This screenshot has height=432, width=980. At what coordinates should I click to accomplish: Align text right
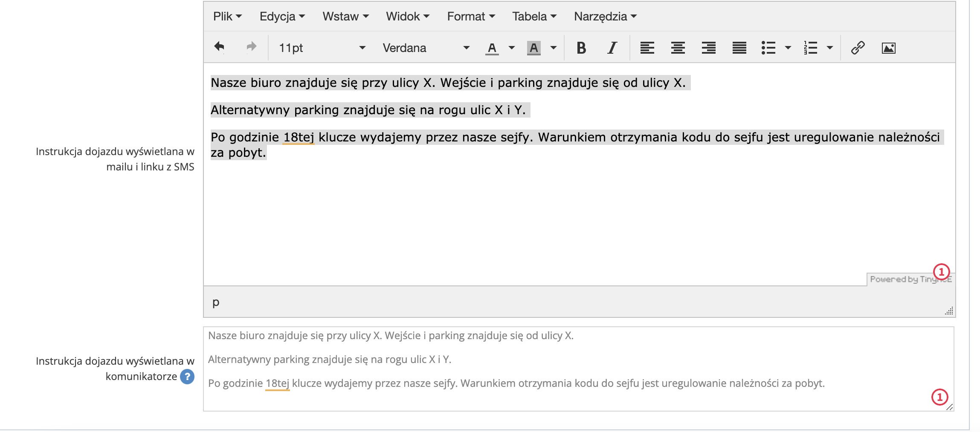click(x=708, y=48)
